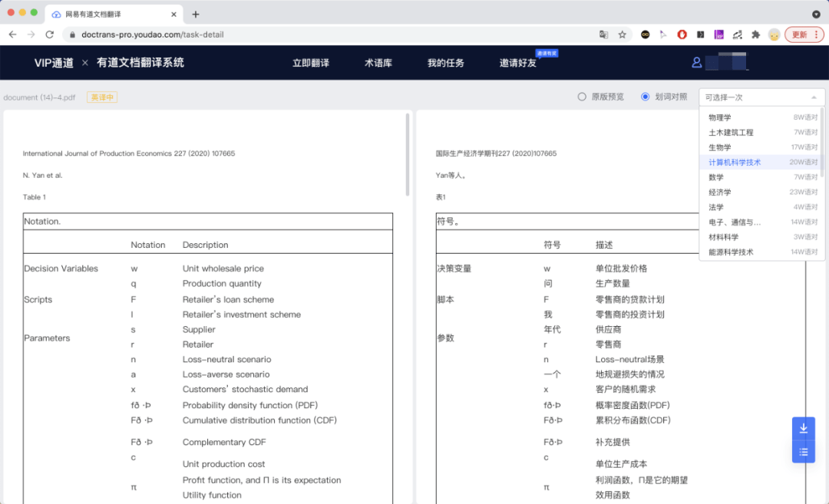Open 术语库 in the navigation bar

click(x=378, y=63)
